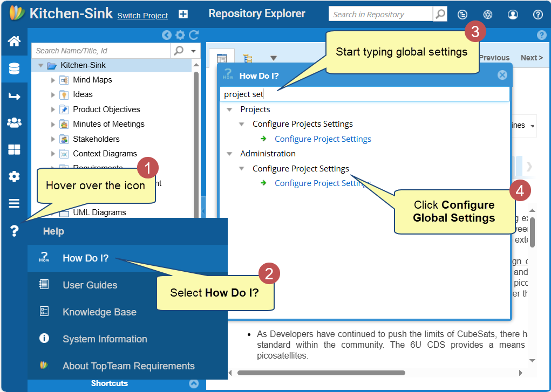Click the Previous navigation link

[494, 58]
